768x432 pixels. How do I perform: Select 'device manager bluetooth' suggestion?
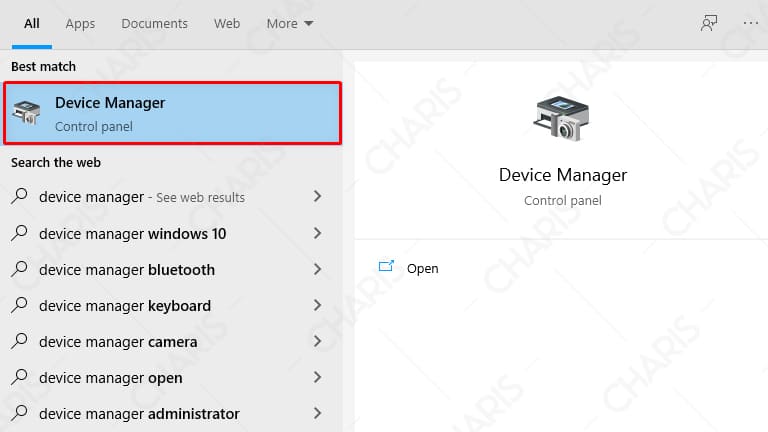171,269
